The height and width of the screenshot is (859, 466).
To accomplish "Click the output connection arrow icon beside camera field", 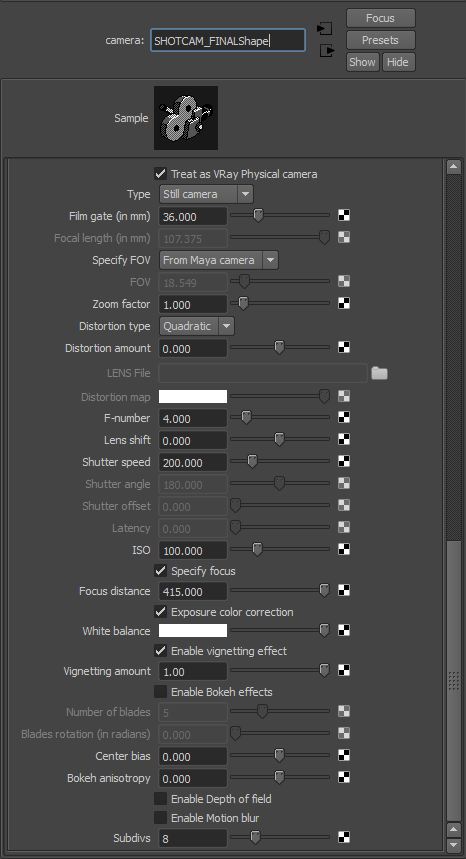I will pyautogui.click(x=327, y=51).
